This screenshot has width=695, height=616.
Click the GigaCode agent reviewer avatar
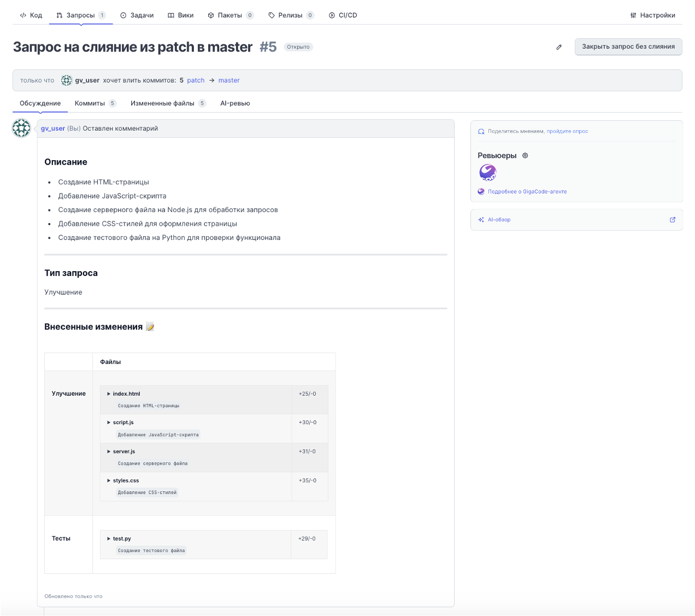click(x=487, y=173)
